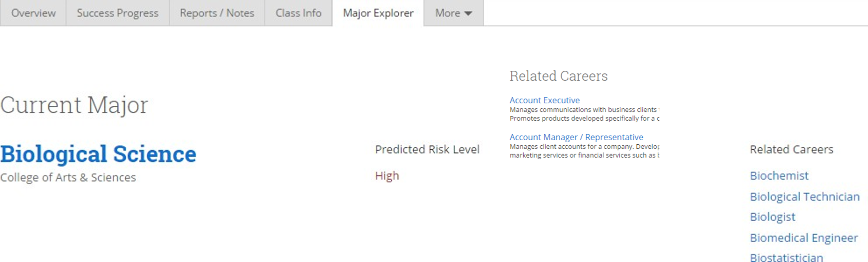Click the Predicted Risk Level label
The image size is (868, 262).
pyautogui.click(x=427, y=149)
